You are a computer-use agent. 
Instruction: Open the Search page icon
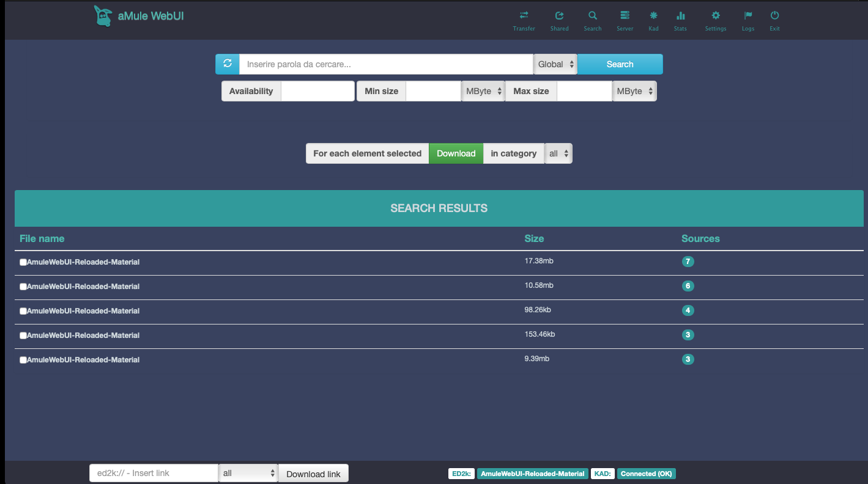click(x=592, y=15)
